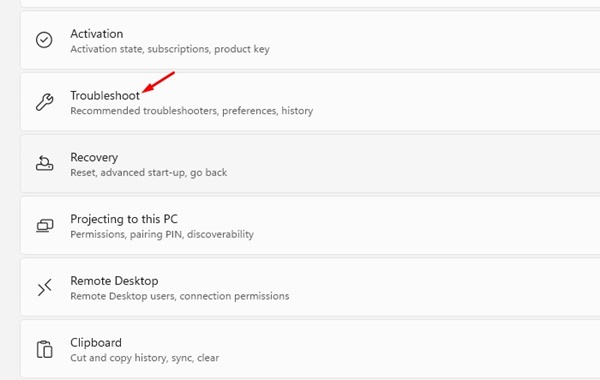Click 'Cut and copy history, sync, clear' text
This screenshot has height=380, width=600.
(x=144, y=358)
